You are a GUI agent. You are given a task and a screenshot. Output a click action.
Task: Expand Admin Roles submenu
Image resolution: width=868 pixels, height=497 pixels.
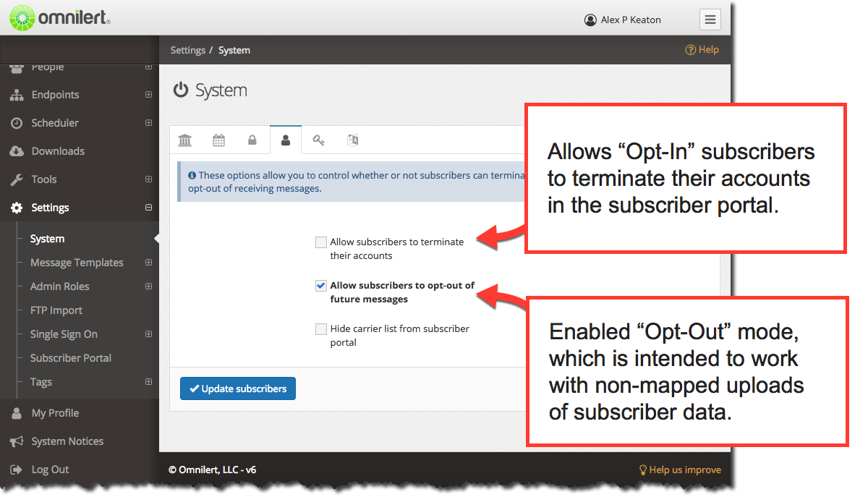point(148,286)
